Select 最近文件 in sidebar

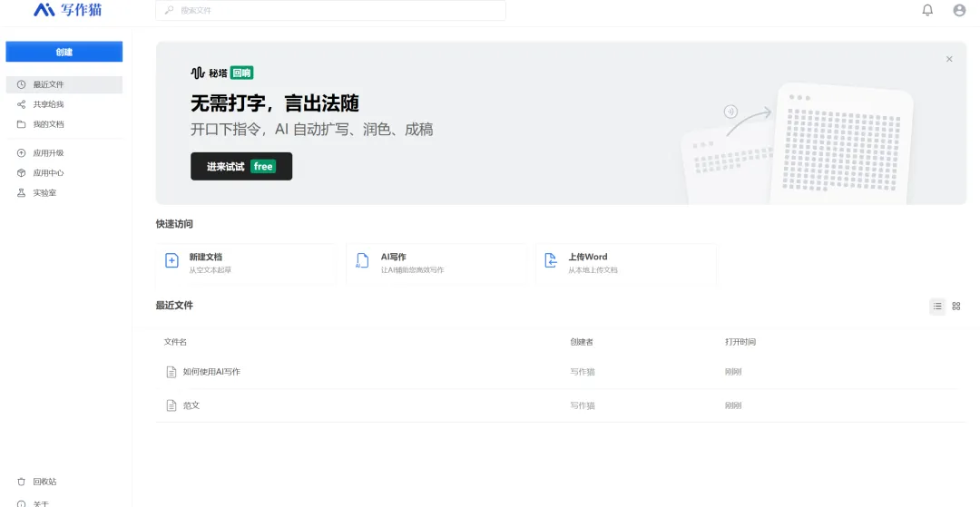click(64, 84)
